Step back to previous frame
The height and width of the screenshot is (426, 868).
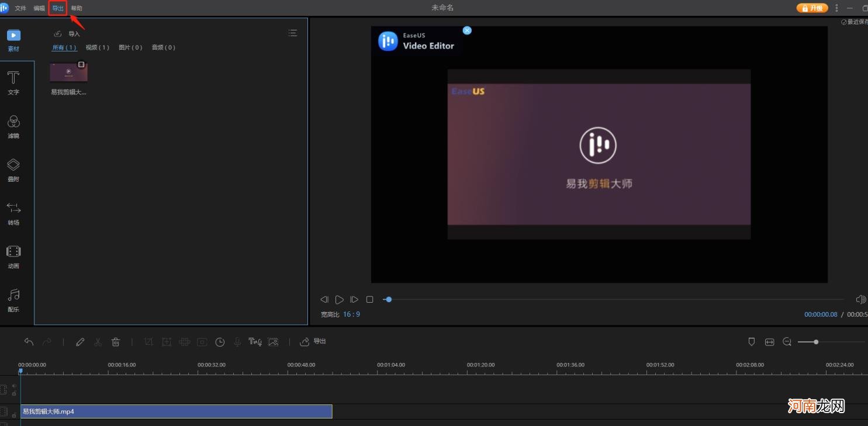pos(324,299)
